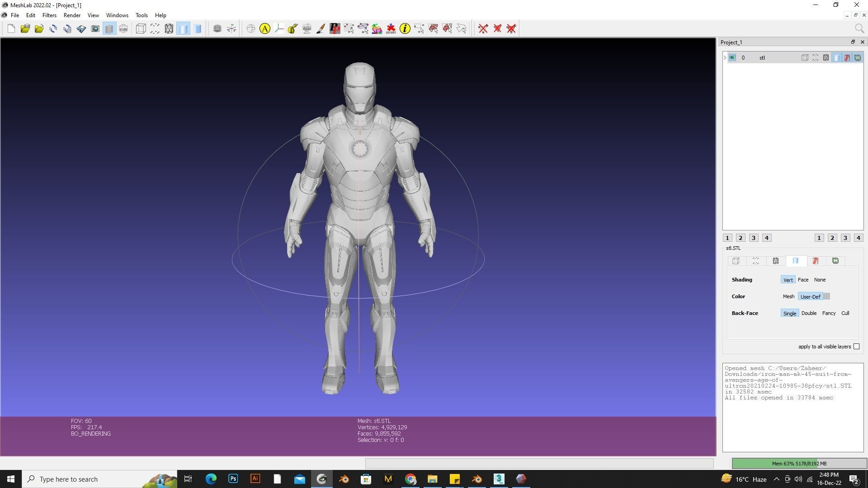Image resolution: width=868 pixels, height=488 pixels.
Task: Toggle Wireframe rendering in main toolbar
Action: (x=169, y=29)
